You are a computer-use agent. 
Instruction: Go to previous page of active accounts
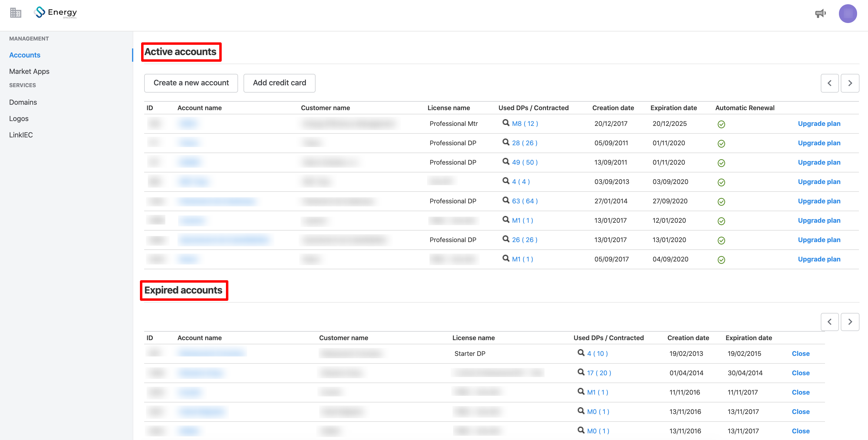coord(830,83)
